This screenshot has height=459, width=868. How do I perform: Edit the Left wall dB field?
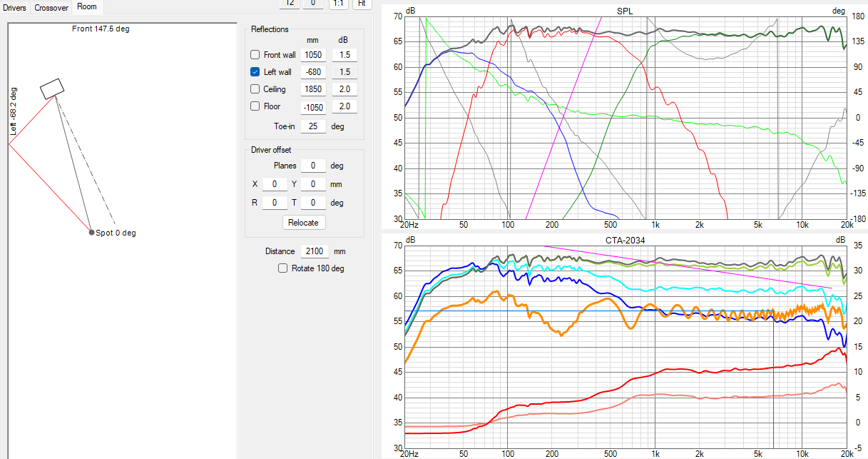(x=344, y=72)
